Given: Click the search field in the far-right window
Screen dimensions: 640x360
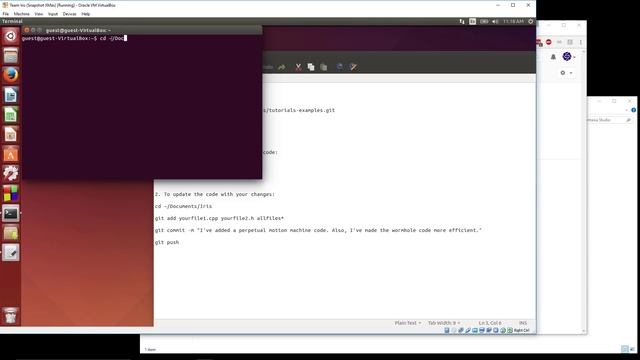Looking at the screenshot, I should (609, 120).
